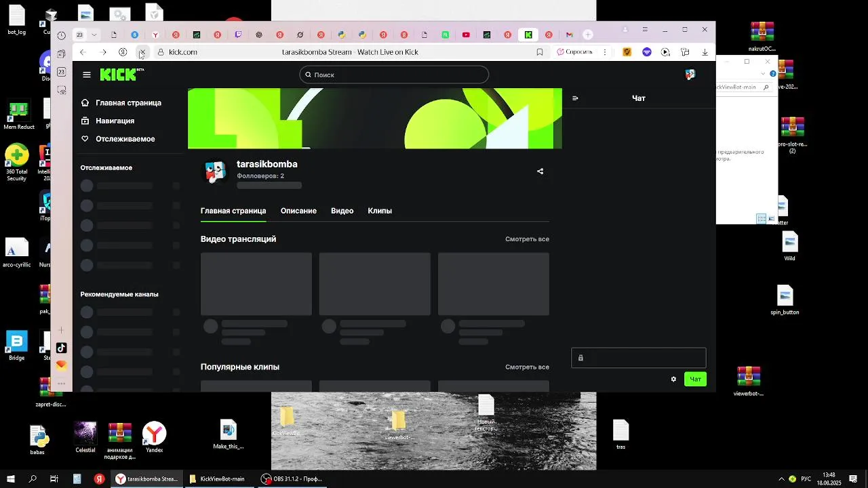Go forward with browser forward arrow

104,52
